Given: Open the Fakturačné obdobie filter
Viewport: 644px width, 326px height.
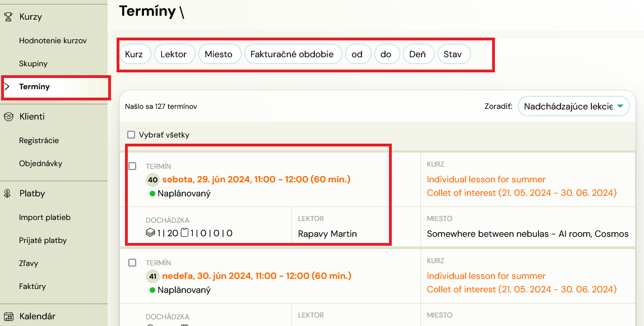Looking at the screenshot, I should (x=293, y=54).
